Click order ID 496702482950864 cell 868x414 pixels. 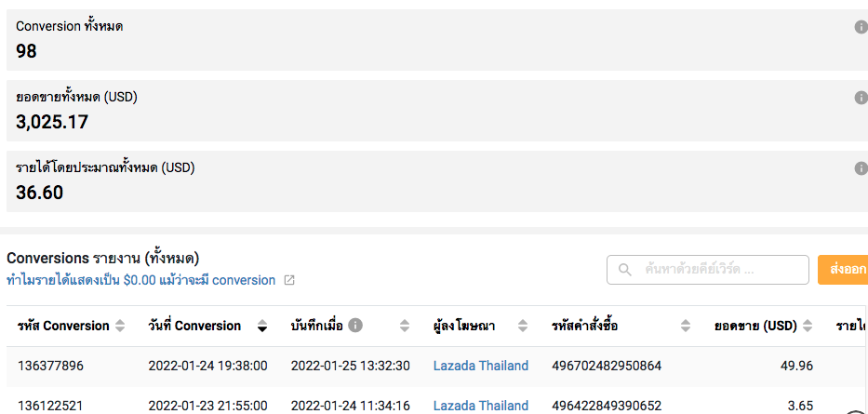coord(607,366)
